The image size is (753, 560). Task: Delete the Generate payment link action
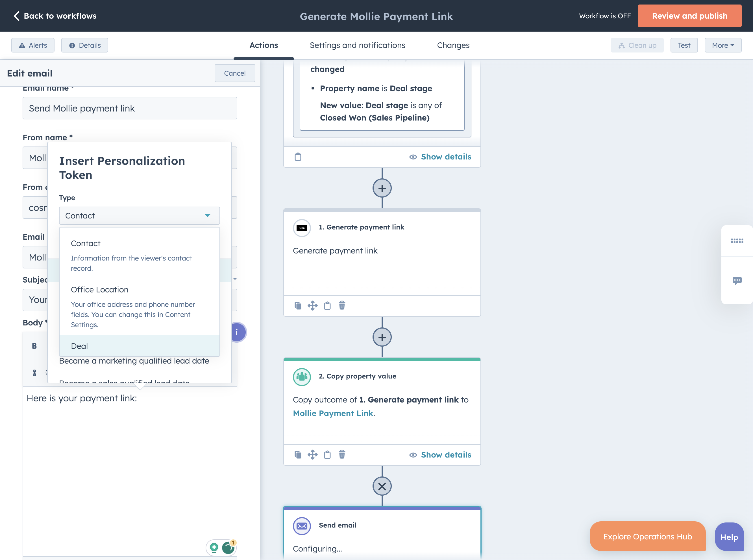pyautogui.click(x=342, y=305)
